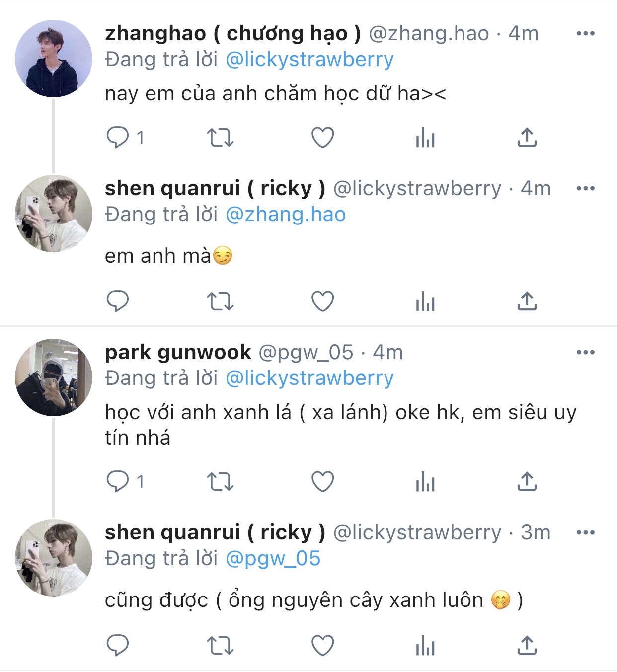Like park gunwook's tweet
This screenshot has height=672, width=617.
click(x=322, y=482)
